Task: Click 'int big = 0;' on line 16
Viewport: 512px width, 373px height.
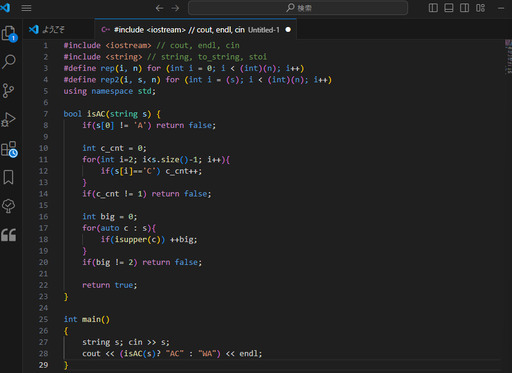Action: point(110,217)
